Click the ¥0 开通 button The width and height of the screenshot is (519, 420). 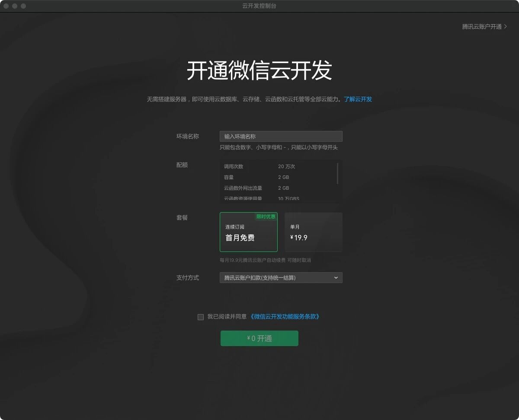(x=259, y=338)
